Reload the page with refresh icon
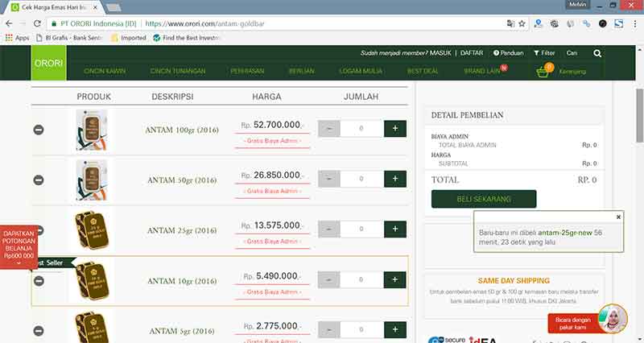This screenshot has width=644, height=343. pos(37,24)
